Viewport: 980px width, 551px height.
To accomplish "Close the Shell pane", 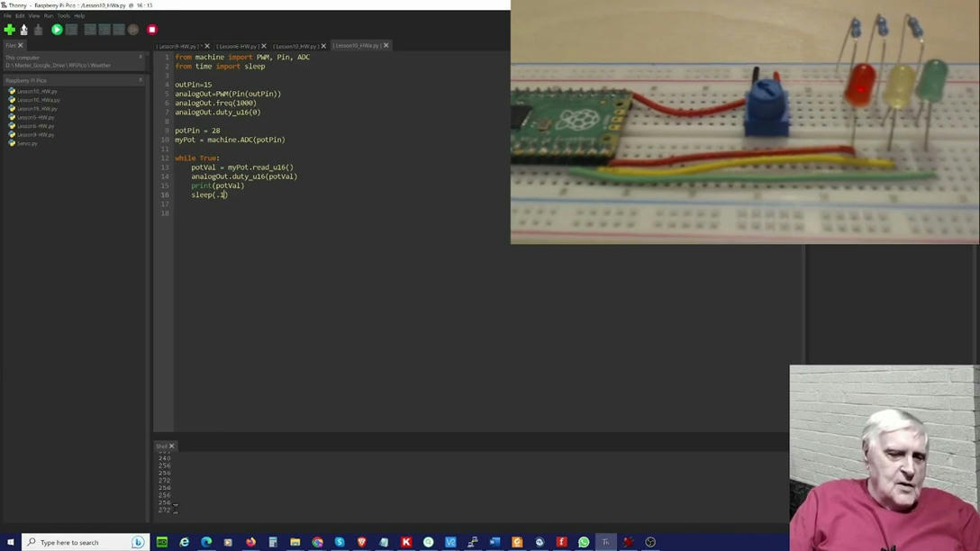I will [170, 446].
